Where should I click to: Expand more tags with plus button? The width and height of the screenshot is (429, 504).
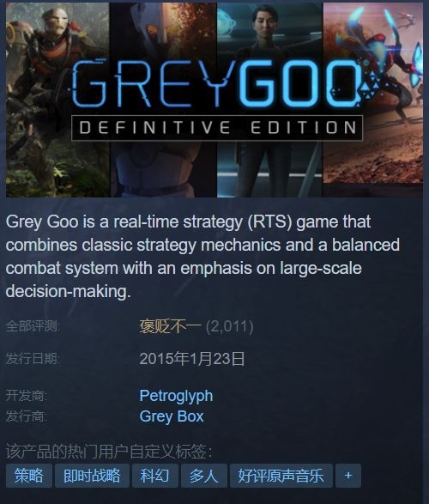point(348,476)
